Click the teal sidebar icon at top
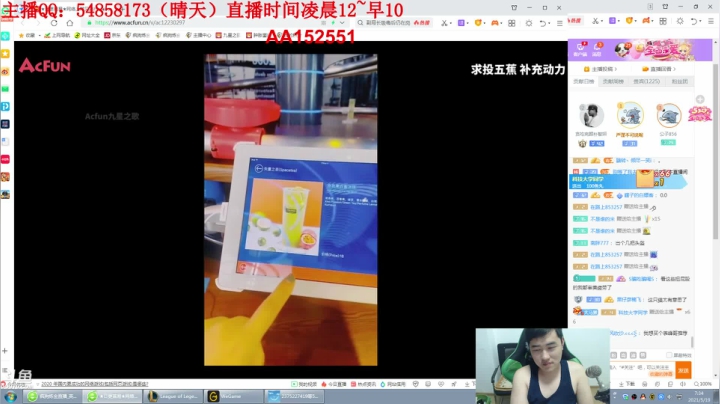720x404 pixels. (x=6, y=36)
